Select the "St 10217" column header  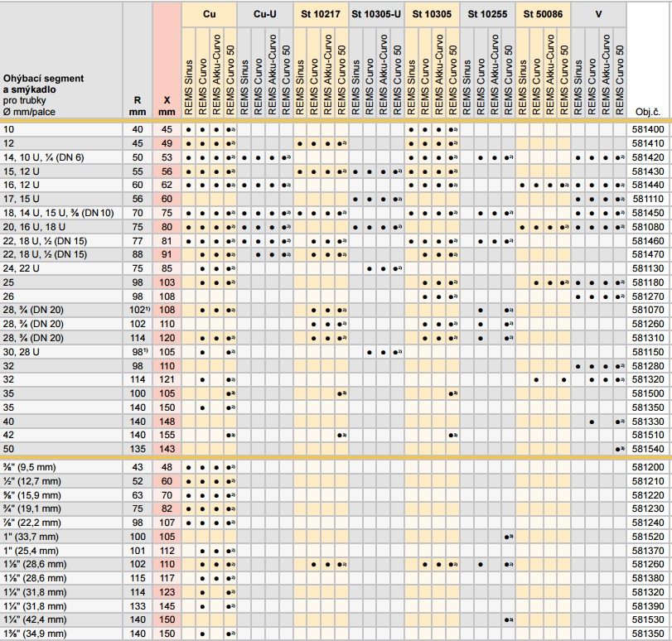coord(321,14)
